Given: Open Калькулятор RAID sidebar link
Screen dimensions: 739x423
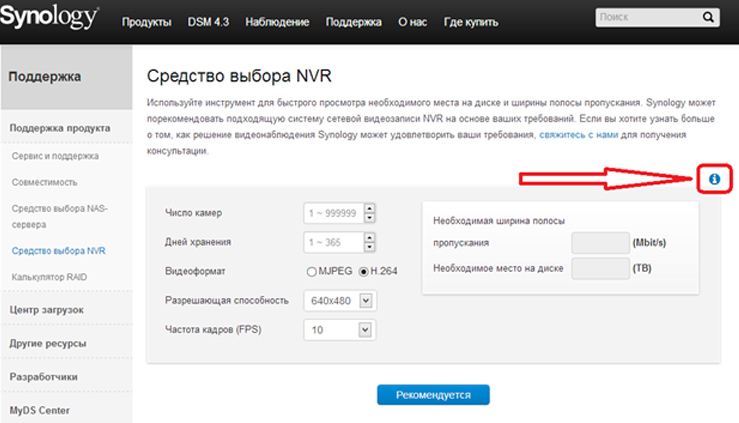Looking at the screenshot, I should click(49, 277).
